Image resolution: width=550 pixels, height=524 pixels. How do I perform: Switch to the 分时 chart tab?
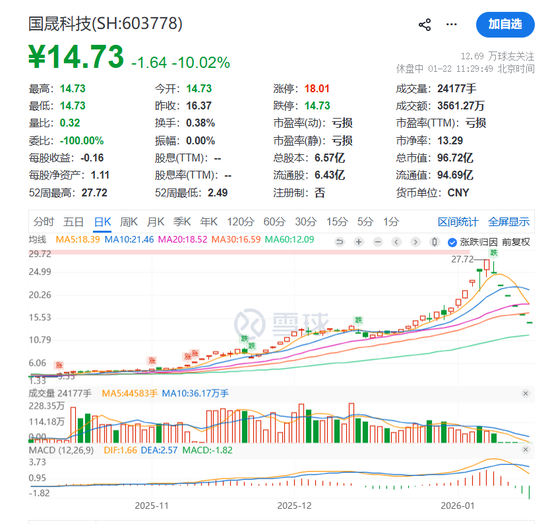click(x=43, y=222)
